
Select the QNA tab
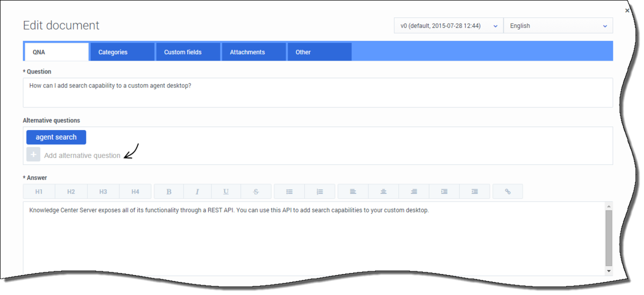[x=56, y=52]
